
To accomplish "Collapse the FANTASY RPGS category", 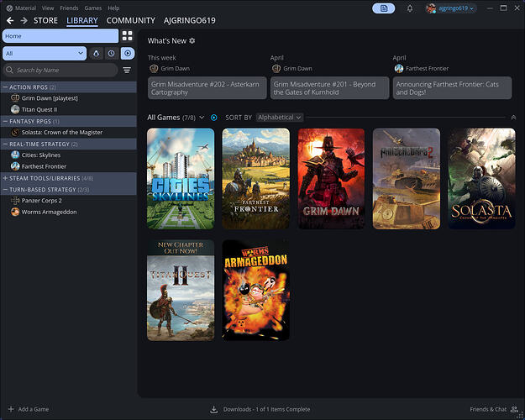I will pos(5,121).
